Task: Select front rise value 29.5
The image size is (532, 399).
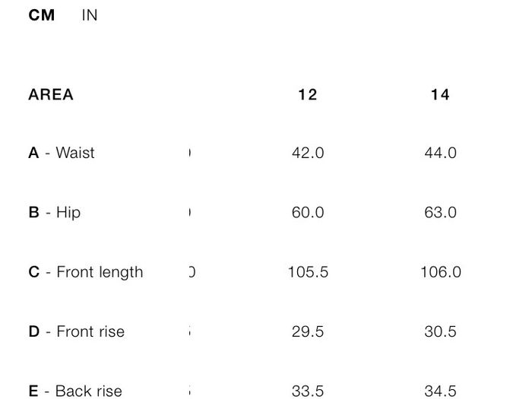Action: 308,332
